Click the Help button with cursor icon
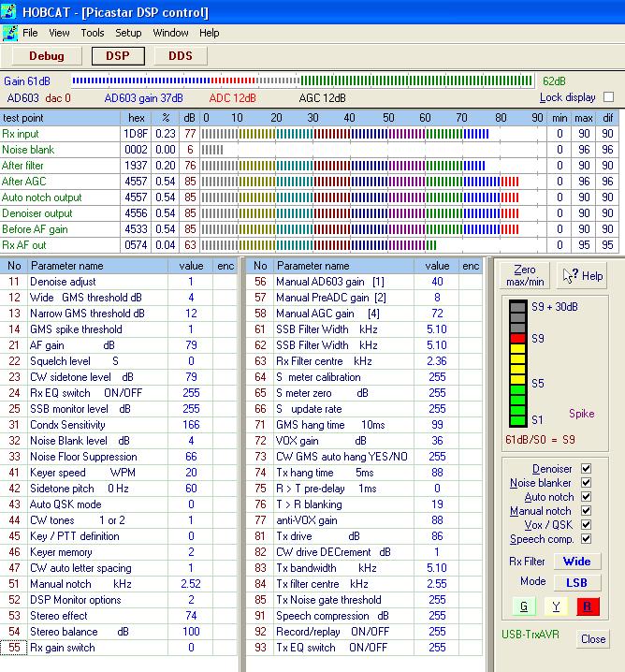This screenshot has width=625, height=672. (x=582, y=275)
